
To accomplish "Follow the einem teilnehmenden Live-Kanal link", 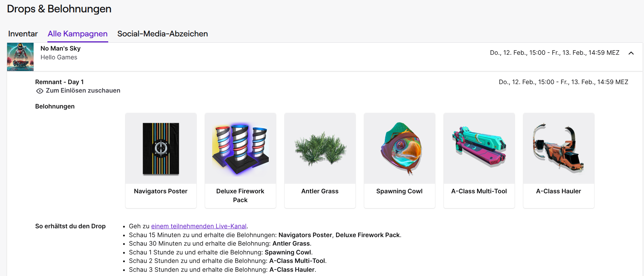I will [198, 226].
